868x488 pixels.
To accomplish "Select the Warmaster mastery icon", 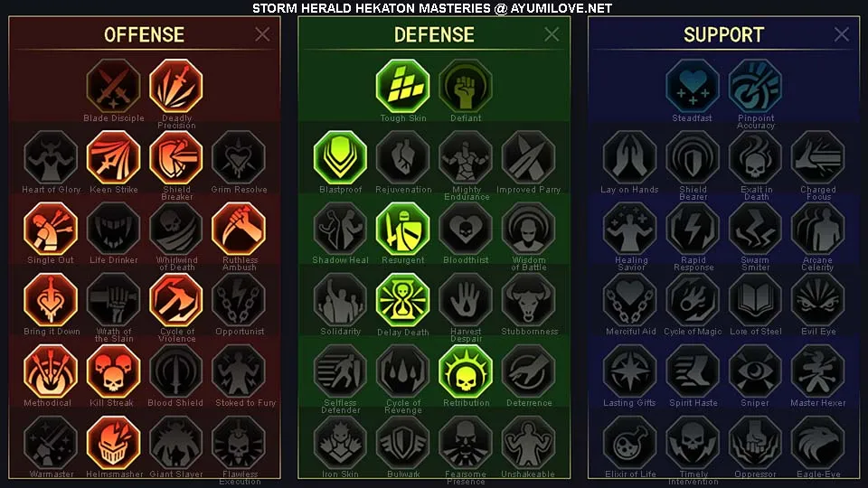I will pyautogui.click(x=51, y=443).
